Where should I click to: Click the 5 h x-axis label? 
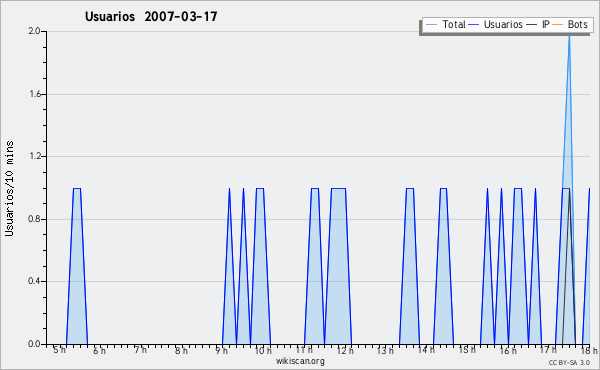point(59,350)
